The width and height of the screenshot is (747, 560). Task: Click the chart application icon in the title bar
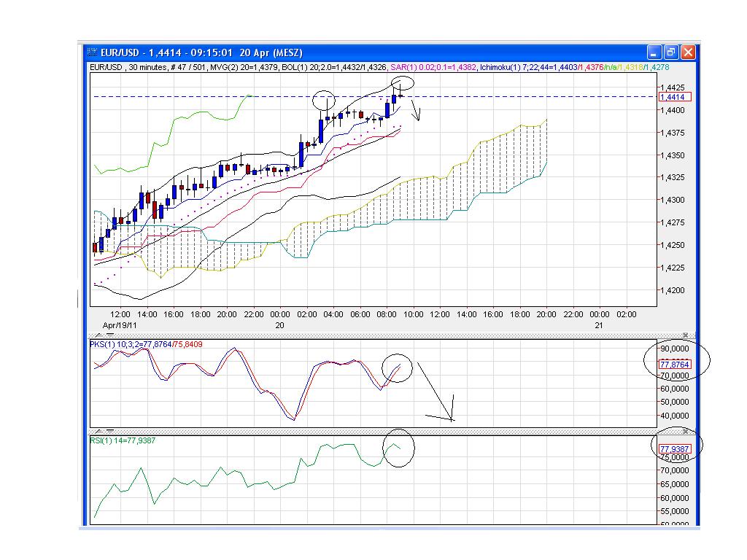click(91, 52)
